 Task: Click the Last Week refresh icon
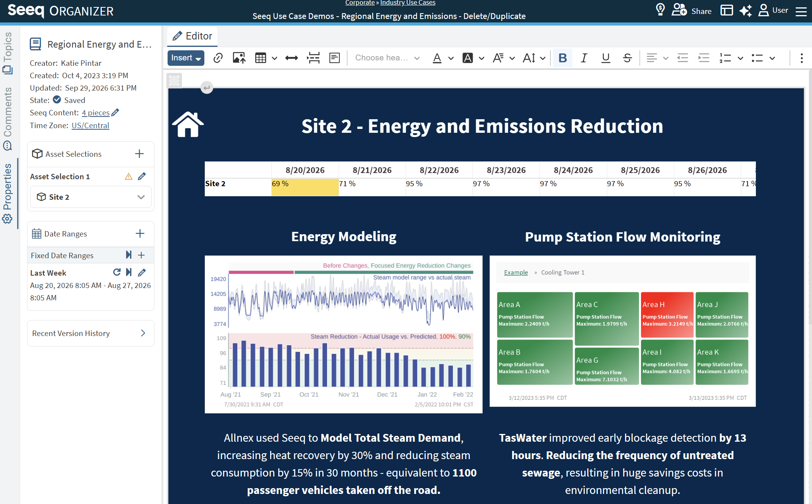pyautogui.click(x=117, y=272)
